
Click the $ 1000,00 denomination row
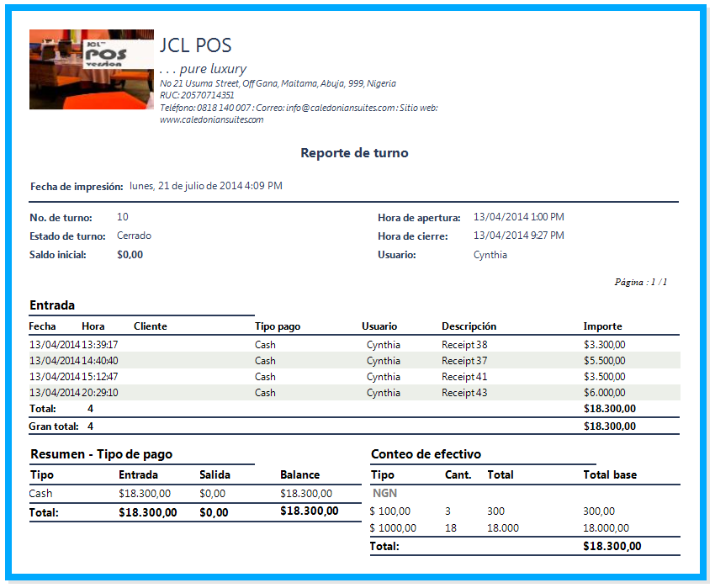click(x=395, y=527)
